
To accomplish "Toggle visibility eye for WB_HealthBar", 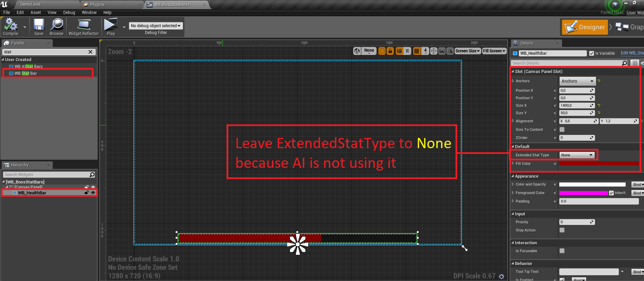I will tap(93, 193).
